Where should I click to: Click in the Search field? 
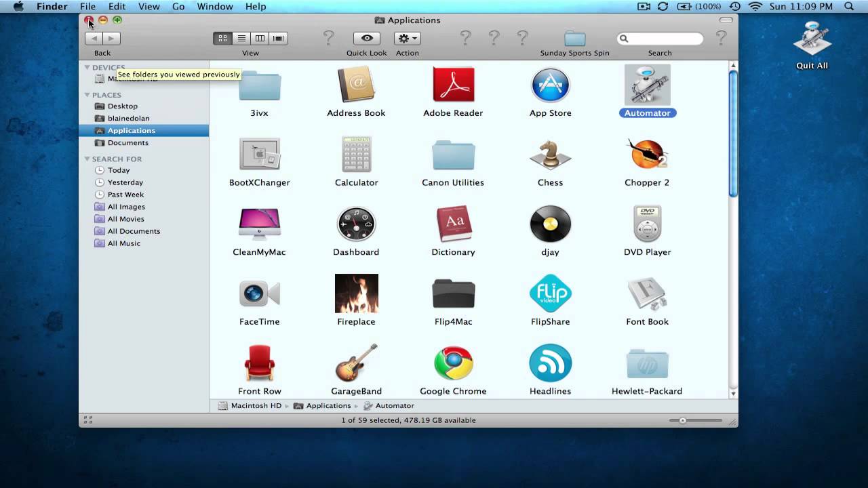[660, 39]
